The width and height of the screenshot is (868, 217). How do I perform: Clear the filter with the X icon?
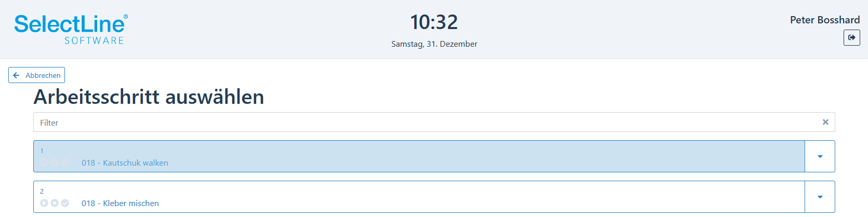825,122
